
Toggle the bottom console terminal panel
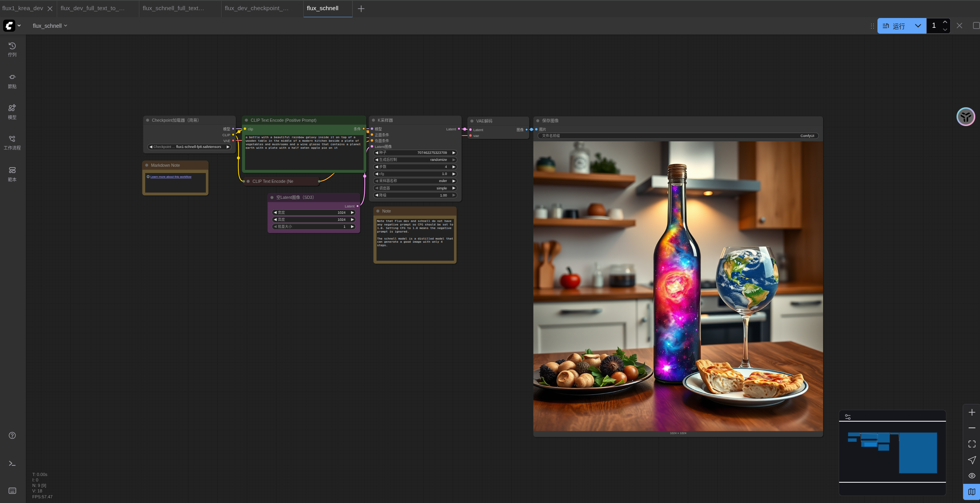(x=12, y=463)
